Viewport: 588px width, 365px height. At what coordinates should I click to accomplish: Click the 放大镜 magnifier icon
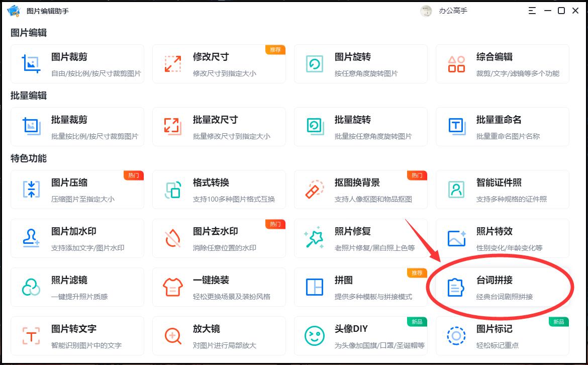(x=173, y=336)
